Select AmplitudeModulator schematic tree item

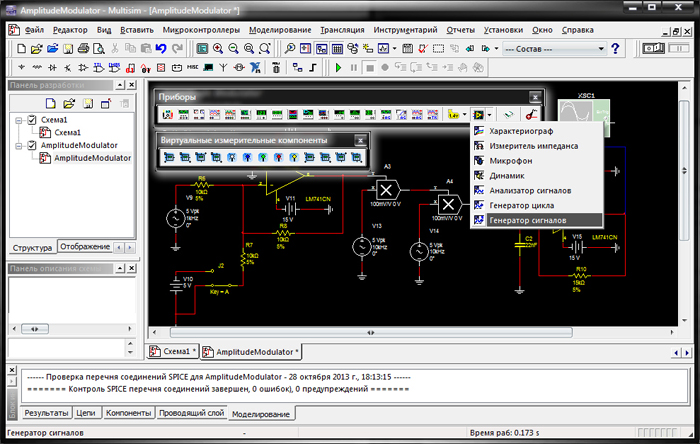point(92,158)
